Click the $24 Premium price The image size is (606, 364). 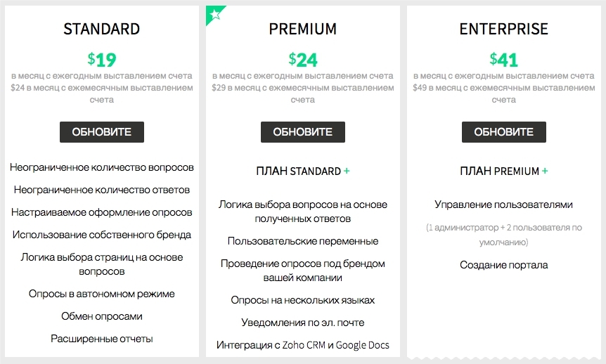pyautogui.click(x=302, y=59)
